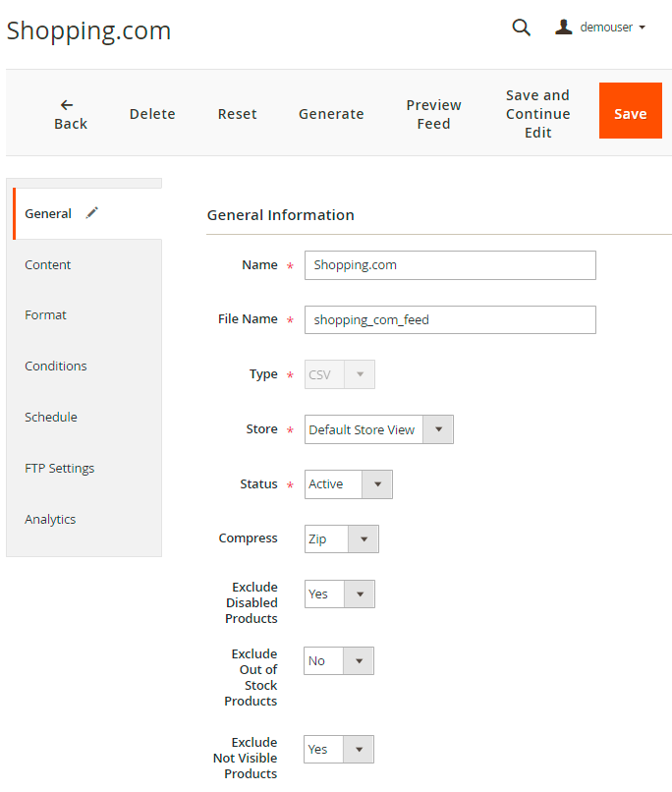Switch to the Content tab
The height and width of the screenshot is (792, 672).
tap(48, 264)
